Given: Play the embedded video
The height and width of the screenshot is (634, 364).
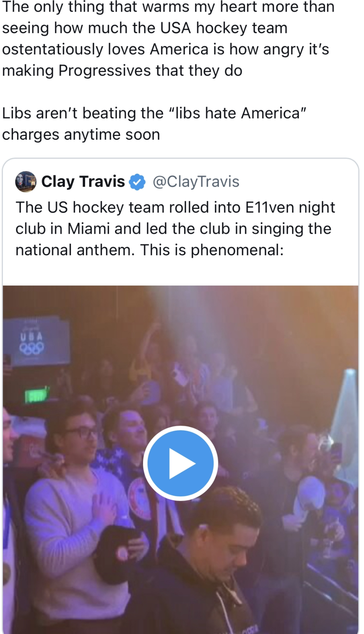Looking at the screenshot, I should pyautogui.click(x=180, y=463).
